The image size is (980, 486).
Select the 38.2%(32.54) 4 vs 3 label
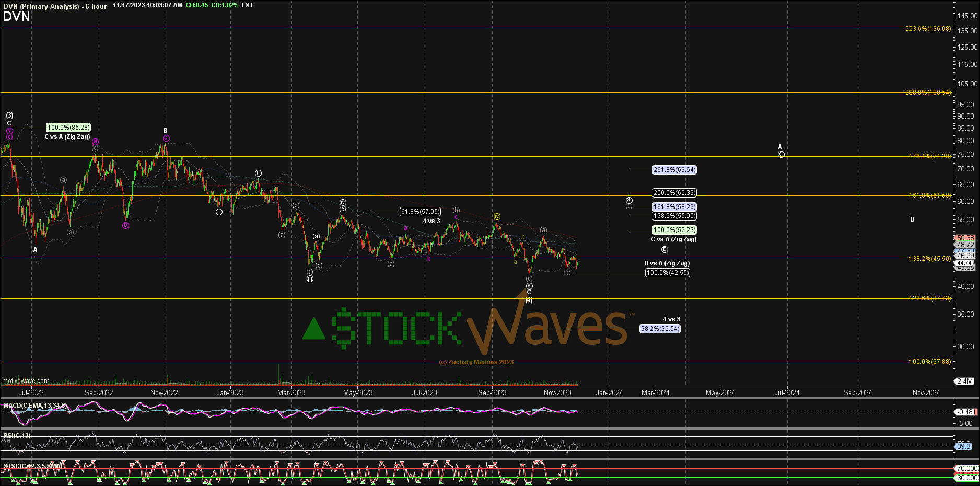click(x=660, y=329)
